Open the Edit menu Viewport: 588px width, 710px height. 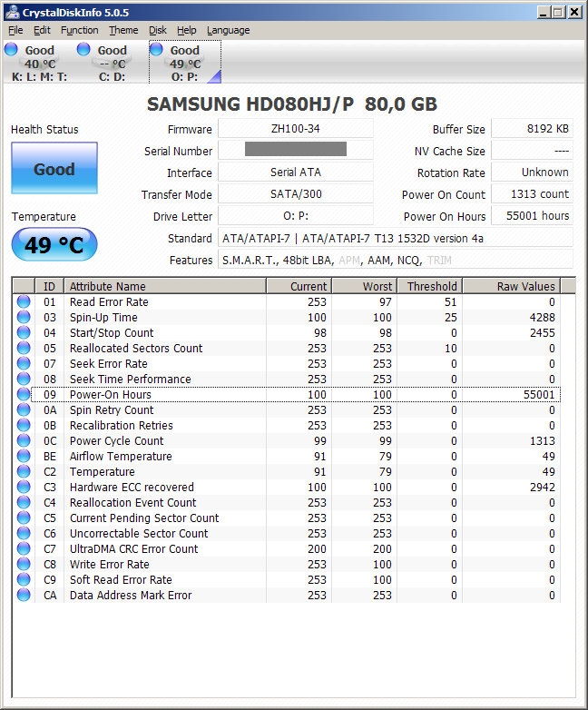42,30
